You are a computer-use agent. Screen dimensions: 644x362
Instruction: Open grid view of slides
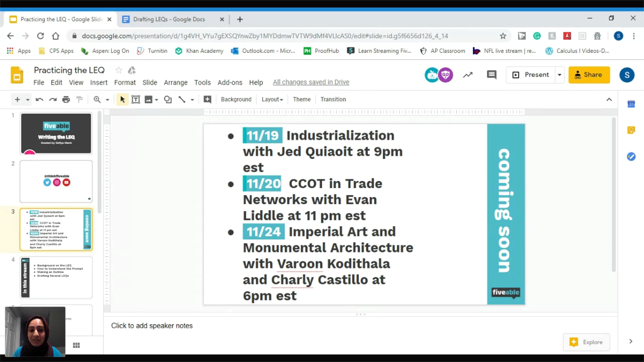pyautogui.click(x=76, y=345)
